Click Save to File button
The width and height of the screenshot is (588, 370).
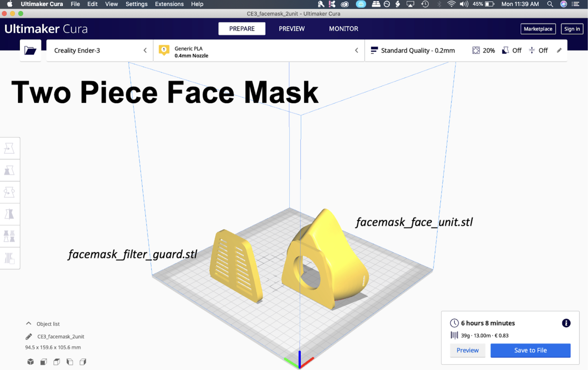[530, 350]
